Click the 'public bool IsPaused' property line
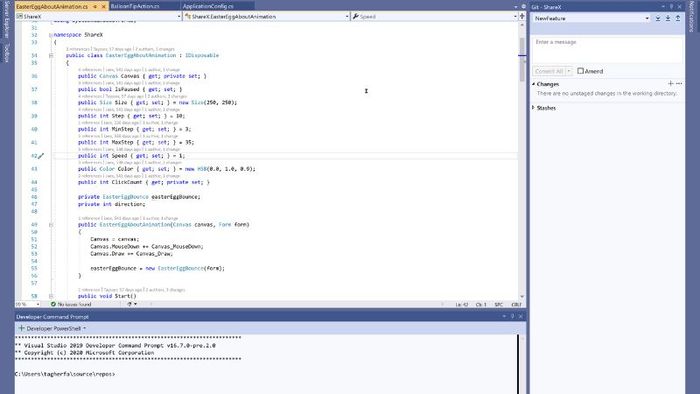Image resolution: width=700 pixels, height=394 pixels. click(130, 89)
